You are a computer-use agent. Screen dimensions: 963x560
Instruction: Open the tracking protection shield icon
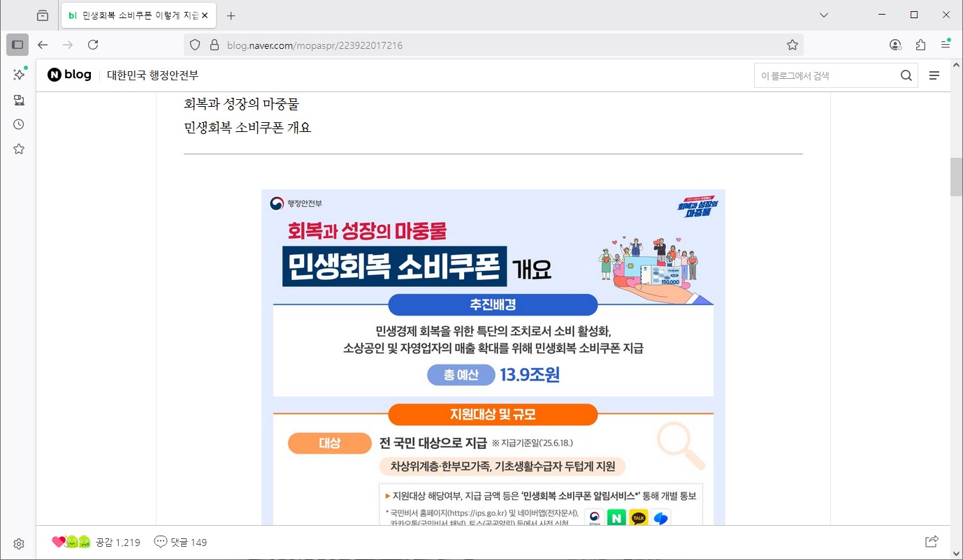coord(196,45)
